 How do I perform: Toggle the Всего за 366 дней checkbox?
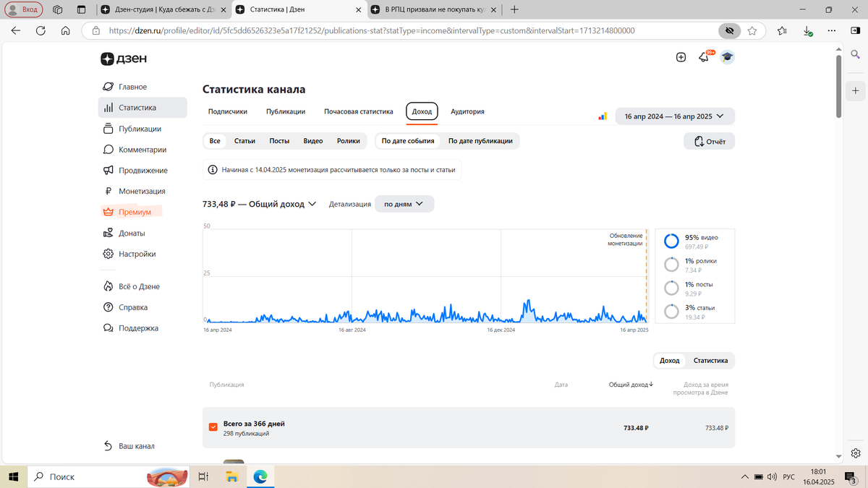pyautogui.click(x=213, y=427)
